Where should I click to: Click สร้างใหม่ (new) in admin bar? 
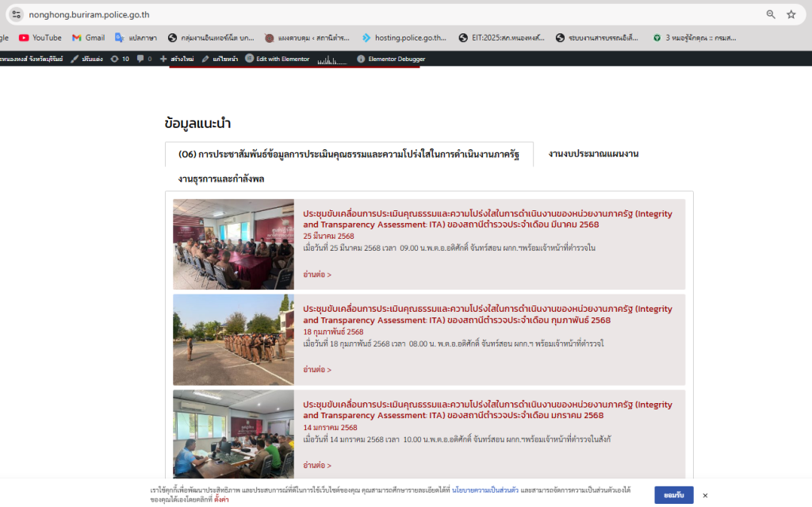(x=176, y=59)
